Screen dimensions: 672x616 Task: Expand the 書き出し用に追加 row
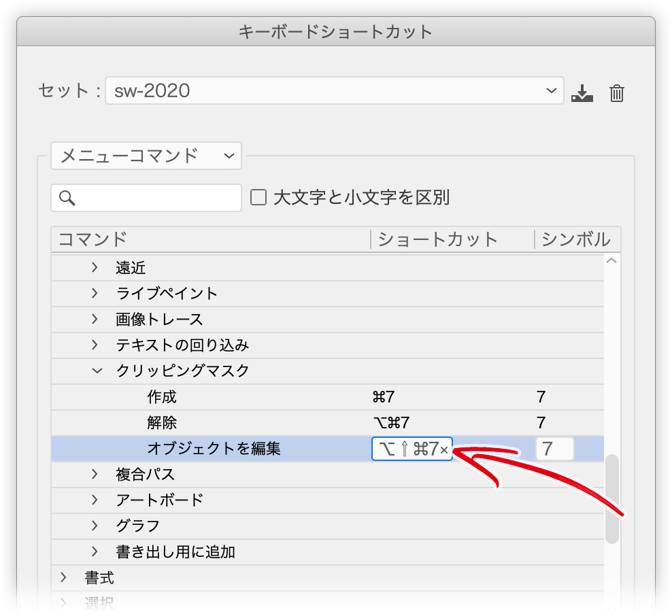click(x=95, y=551)
